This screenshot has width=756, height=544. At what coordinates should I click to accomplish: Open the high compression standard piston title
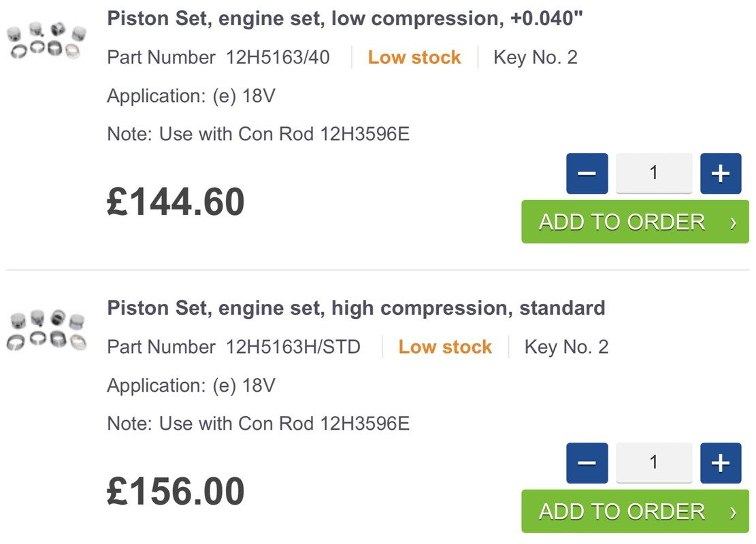pyautogui.click(x=356, y=308)
